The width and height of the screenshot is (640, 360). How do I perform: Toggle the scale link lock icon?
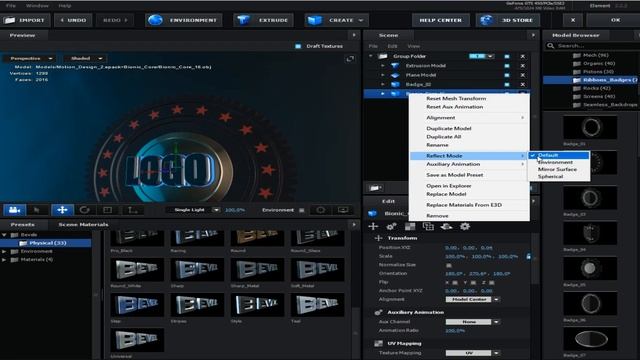[x=529, y=256]
